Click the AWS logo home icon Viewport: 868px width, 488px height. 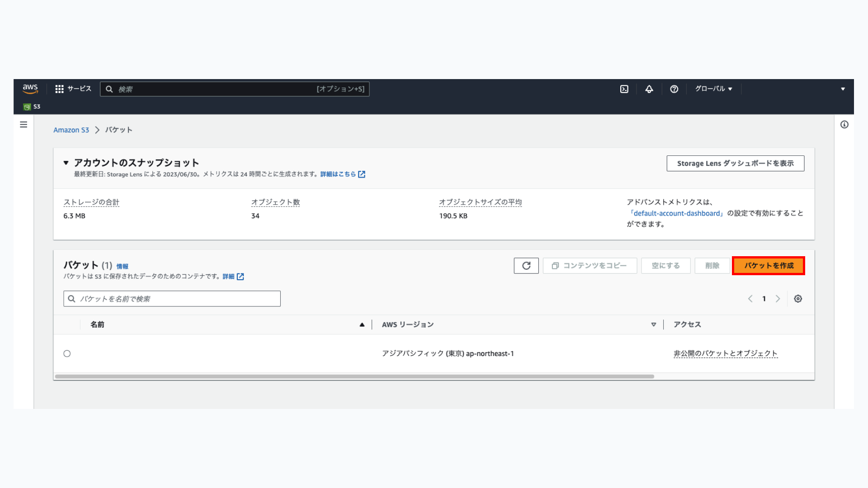30,89
